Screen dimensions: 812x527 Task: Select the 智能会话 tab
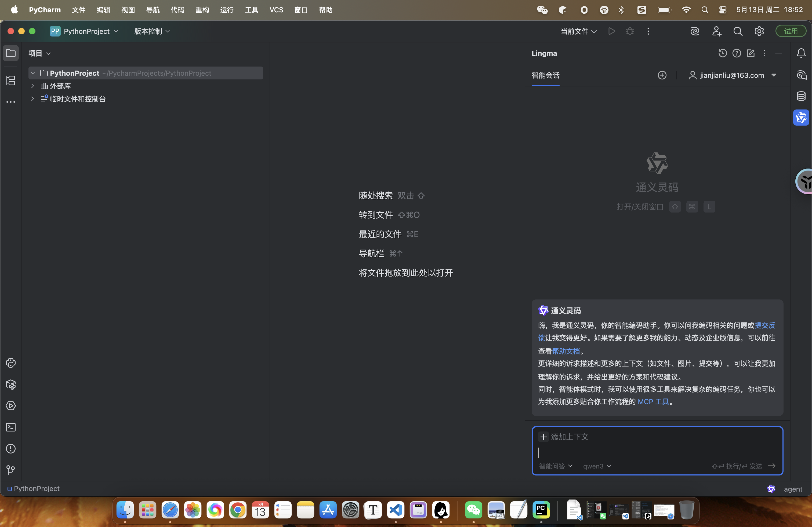[545, 75]
